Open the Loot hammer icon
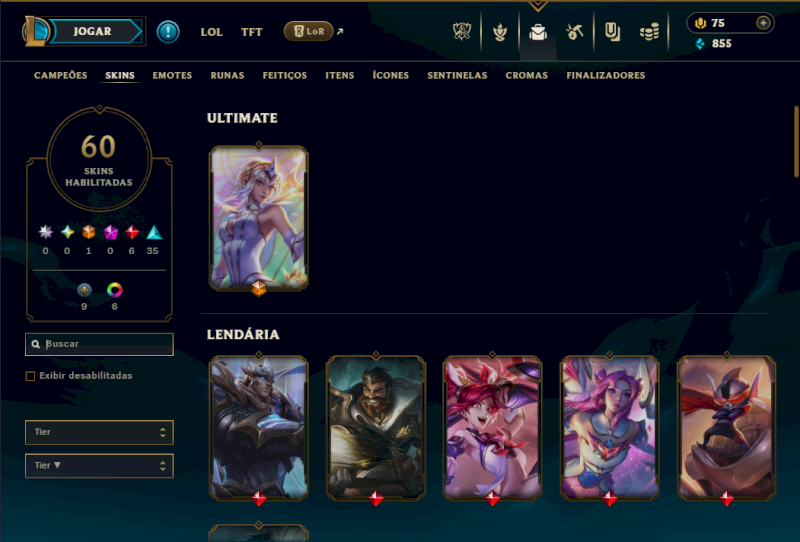The image size is (800, 542). point(574,32)
